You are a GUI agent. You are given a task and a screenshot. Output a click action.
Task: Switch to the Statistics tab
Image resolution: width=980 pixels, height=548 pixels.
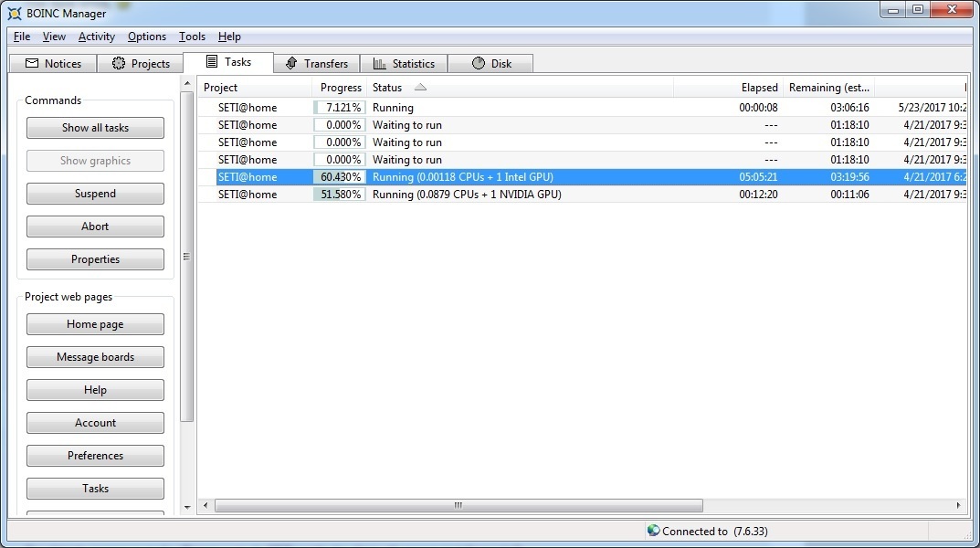[x=404, y=64]
